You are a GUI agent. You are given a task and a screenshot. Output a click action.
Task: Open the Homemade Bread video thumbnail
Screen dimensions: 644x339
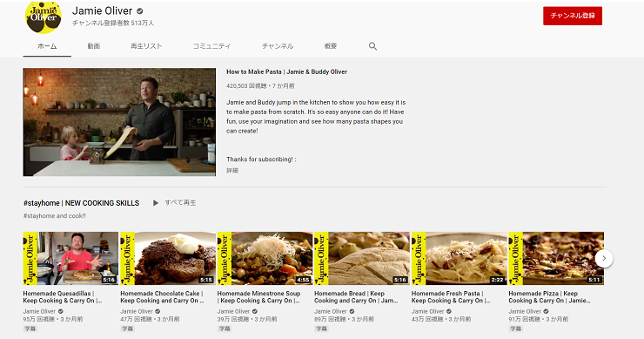362,258
